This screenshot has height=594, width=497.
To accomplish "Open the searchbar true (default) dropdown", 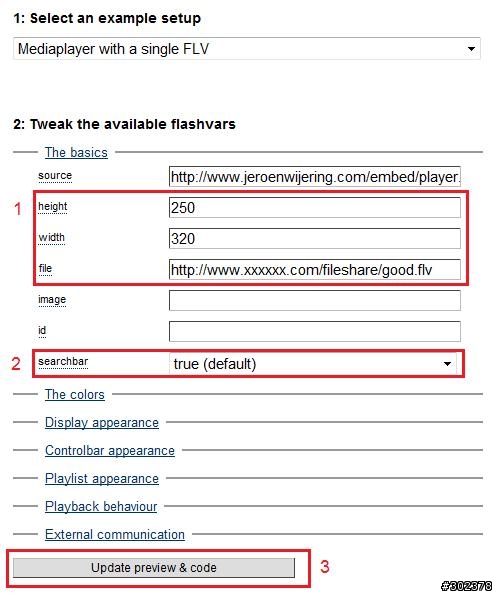I will pyautogui.click(x=313, y=364).
